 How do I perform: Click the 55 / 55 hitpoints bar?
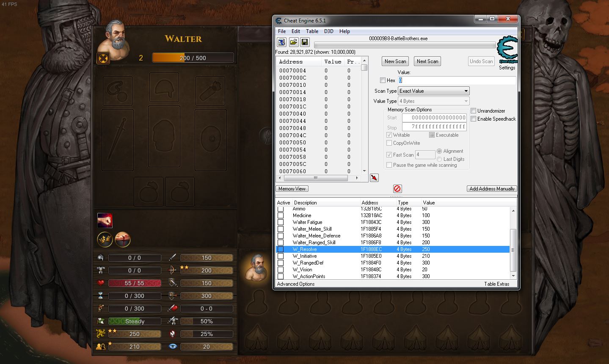135,283
